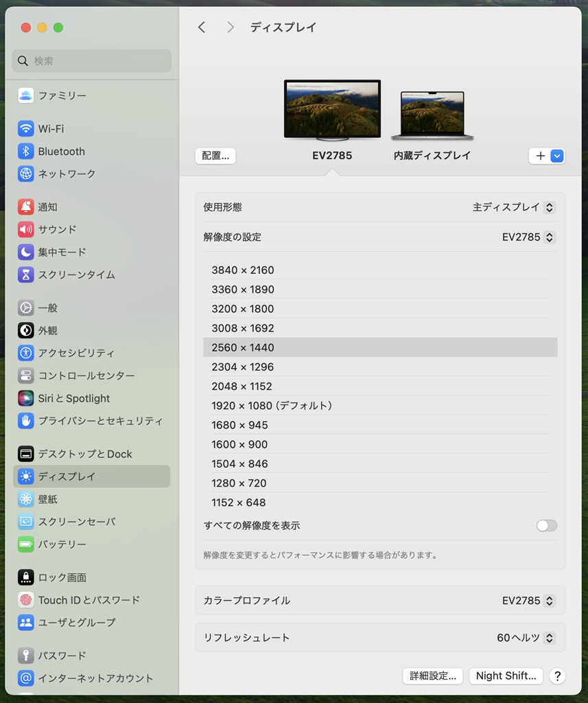Select the 内蔵ディスプレイ laptop thumbnail
The height and width of the screenshot is (703, 588).
[432, 115]
